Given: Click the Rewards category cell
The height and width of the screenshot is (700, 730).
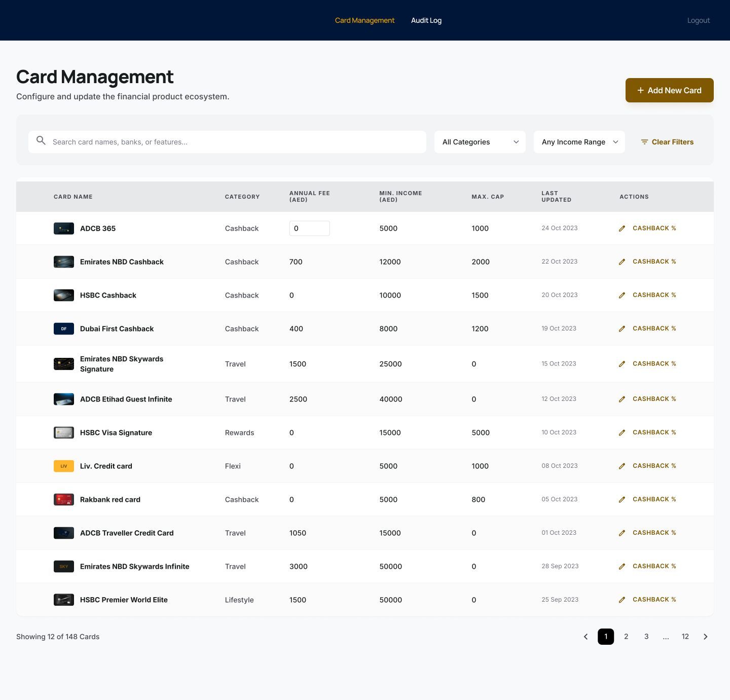Looking at the screenshot, I should (240, 433).
